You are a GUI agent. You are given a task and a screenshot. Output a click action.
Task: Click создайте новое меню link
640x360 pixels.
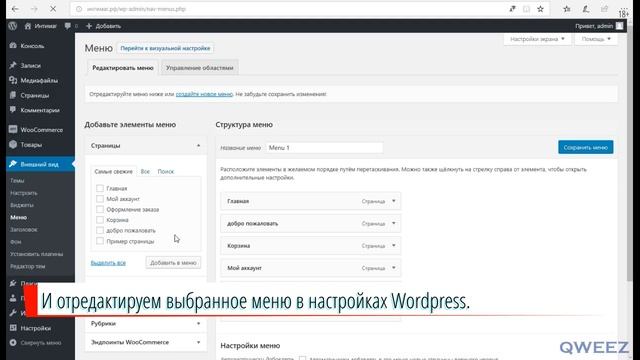(204, 94)
